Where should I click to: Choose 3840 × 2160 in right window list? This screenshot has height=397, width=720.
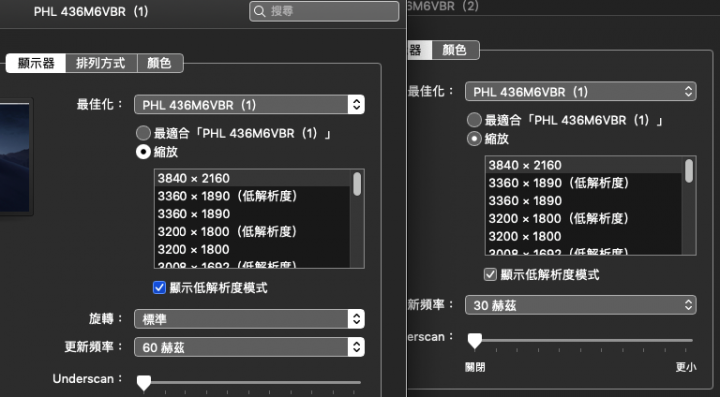584,165
